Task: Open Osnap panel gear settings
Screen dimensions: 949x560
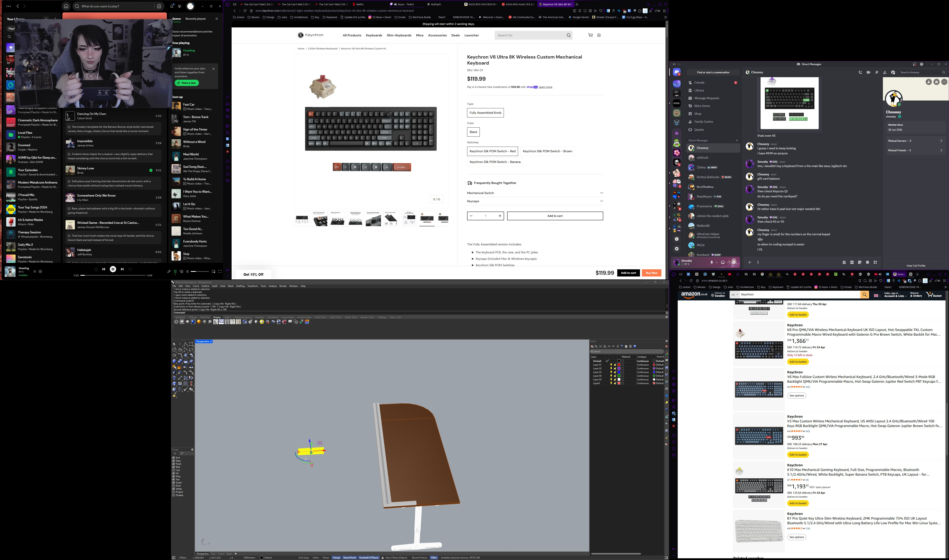Action: 192,449
